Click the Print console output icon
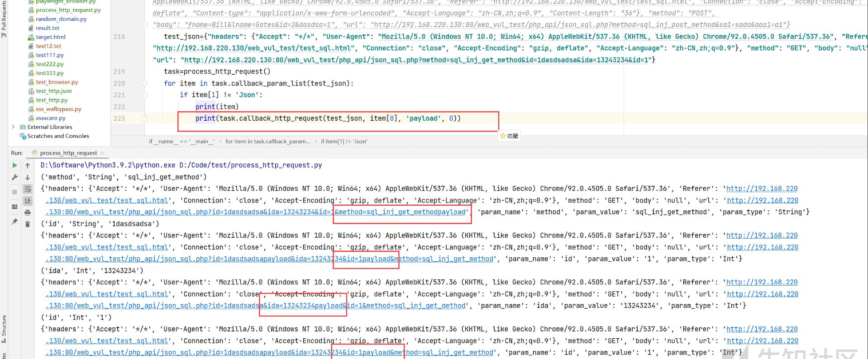This screenshot has width=868, height=359. 28,213
